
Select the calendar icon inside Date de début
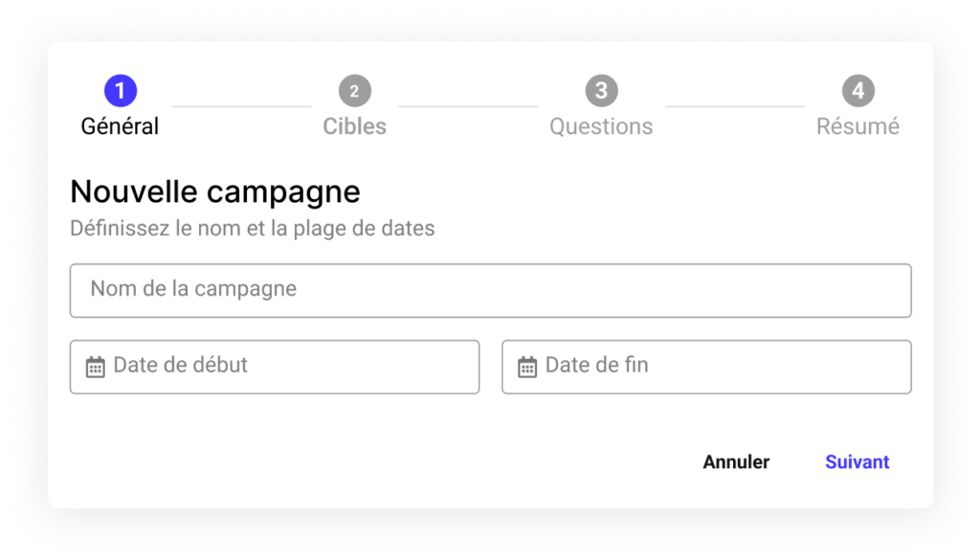94,365
